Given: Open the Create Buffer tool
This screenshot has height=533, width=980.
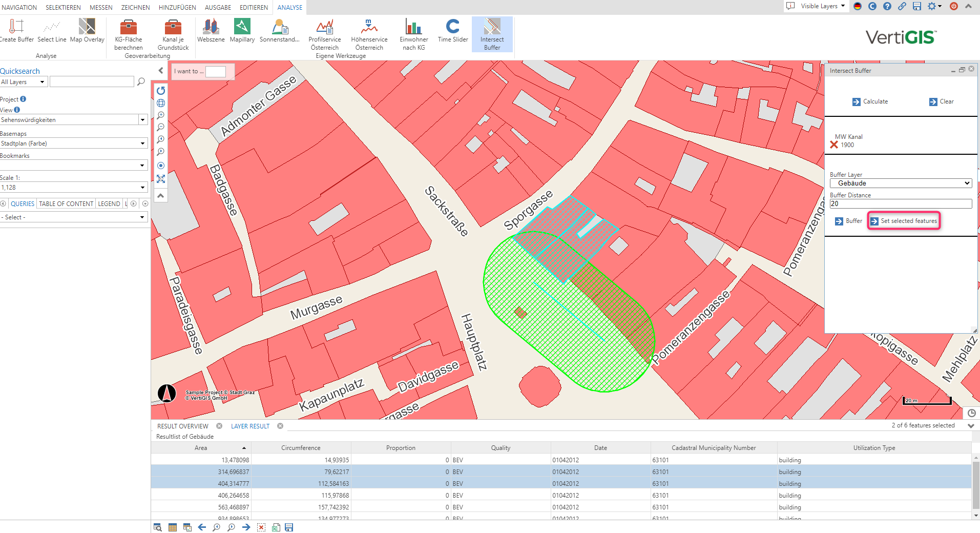Looking at the screenshot, I should pyautogui.click(x=16, y=31).
